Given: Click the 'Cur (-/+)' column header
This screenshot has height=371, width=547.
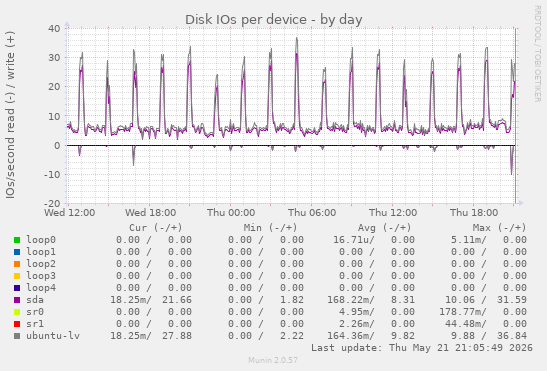Looking at the screenshot, I should click(x=156, y=228).
